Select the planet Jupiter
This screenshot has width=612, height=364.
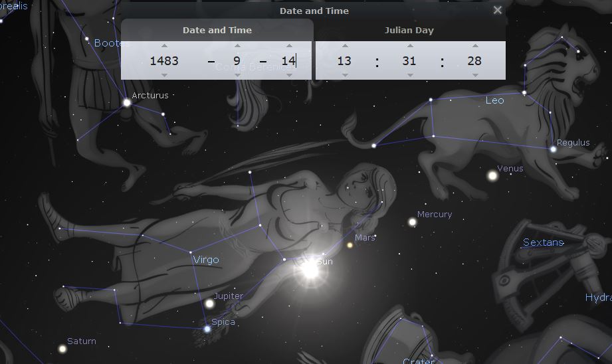[209, 304]
